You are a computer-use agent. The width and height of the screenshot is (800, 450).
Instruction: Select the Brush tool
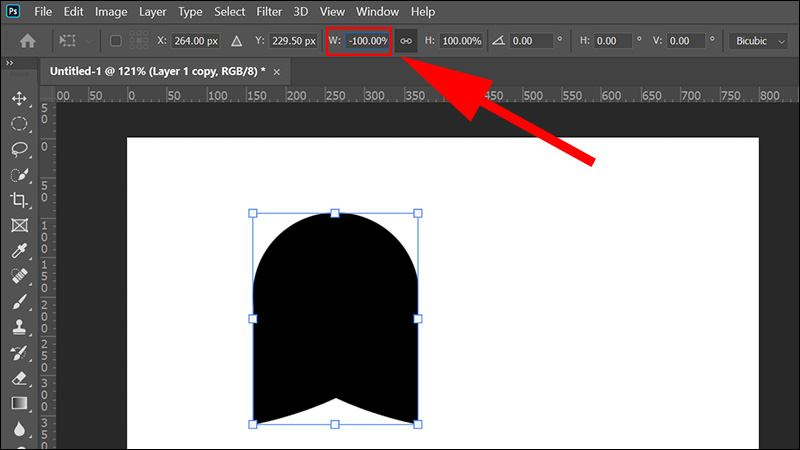[19, 302]
